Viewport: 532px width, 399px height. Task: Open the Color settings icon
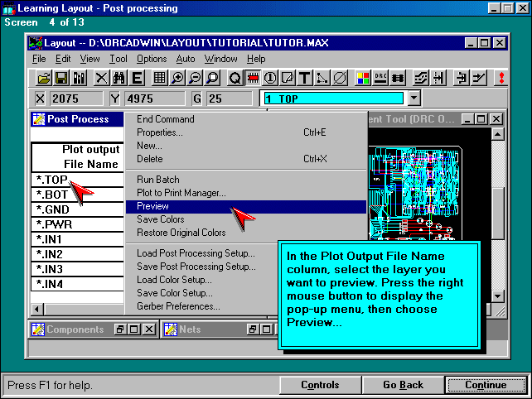pos(363,78)
